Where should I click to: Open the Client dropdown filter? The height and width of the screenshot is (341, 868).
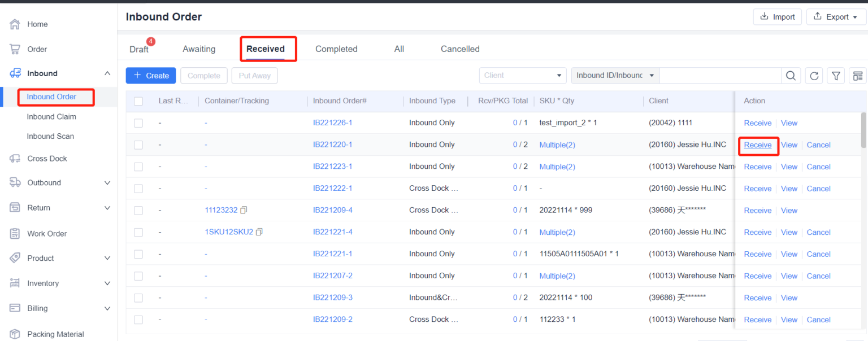click(x=522, y=75)
